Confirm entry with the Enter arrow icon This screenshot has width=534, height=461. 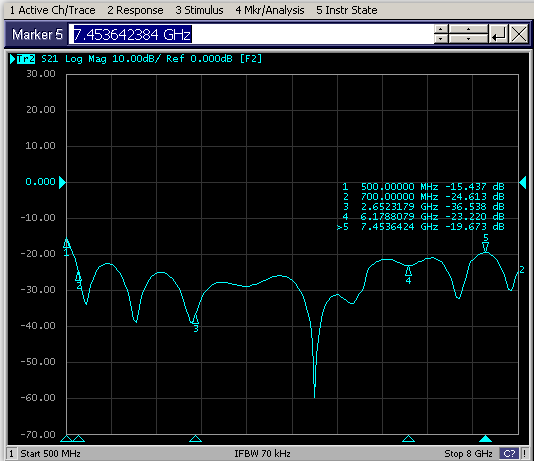(498, 34)
